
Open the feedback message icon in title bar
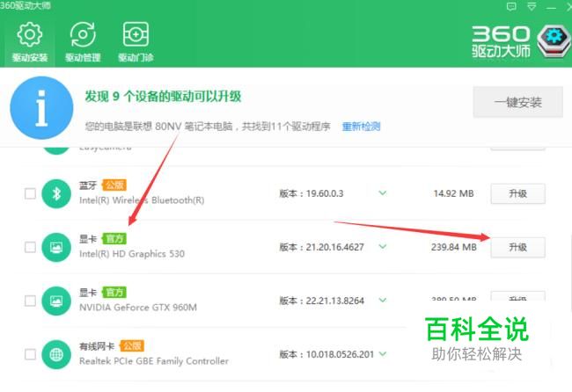511,6
